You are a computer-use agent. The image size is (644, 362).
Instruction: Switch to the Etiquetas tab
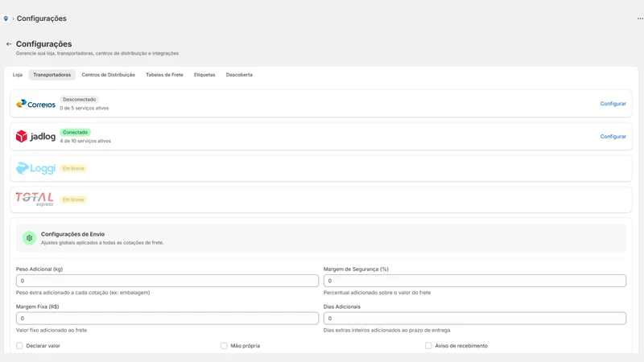204,75
